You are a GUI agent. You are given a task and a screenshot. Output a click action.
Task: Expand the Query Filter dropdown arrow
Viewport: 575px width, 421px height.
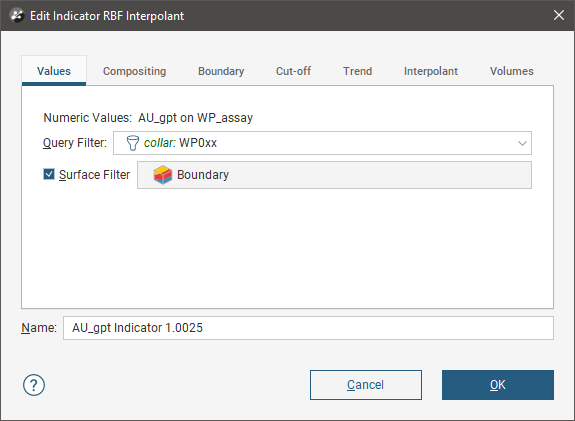coord(522,143)
